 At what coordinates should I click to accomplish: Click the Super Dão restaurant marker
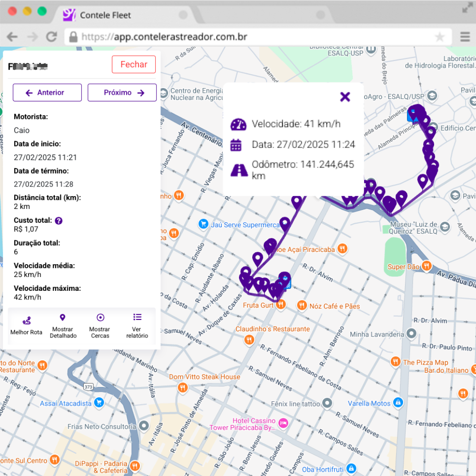[426, 266]
